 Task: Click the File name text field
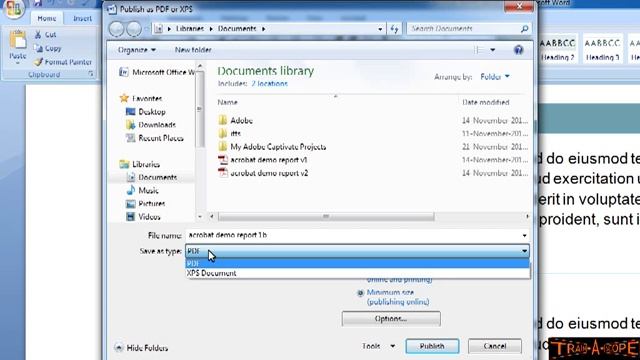click(353, 236)
